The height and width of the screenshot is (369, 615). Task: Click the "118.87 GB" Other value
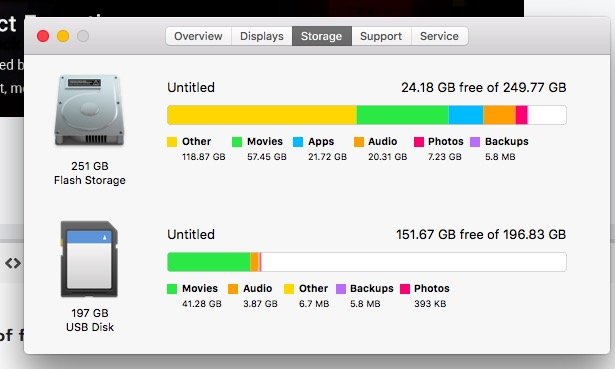(x=204, y=157)
